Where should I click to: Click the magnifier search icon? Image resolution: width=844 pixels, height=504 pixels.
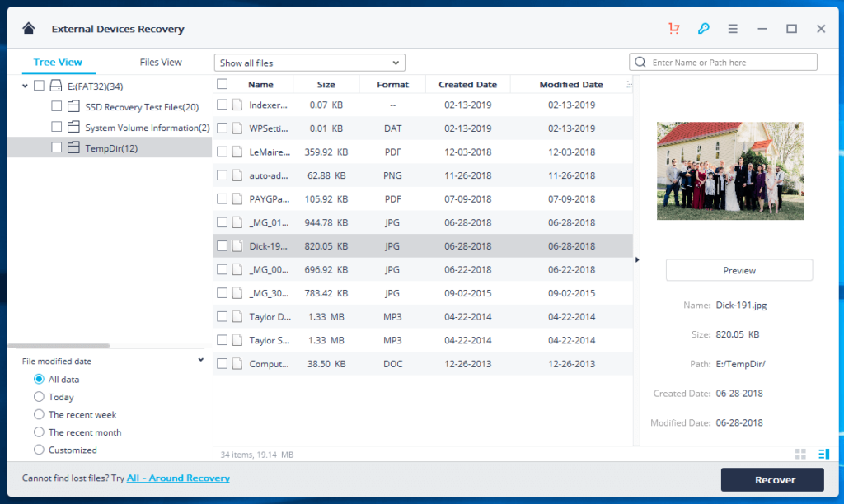pos(639,62)
